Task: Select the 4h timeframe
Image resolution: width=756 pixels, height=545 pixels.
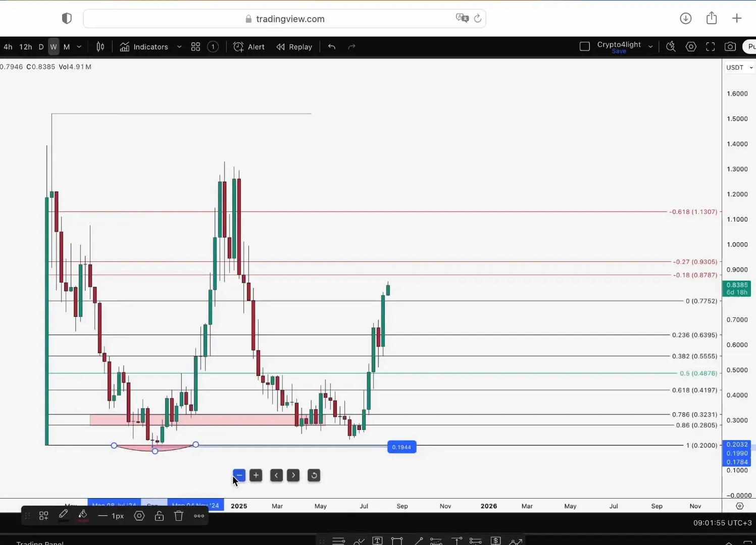Action: [x=8, y=47]
